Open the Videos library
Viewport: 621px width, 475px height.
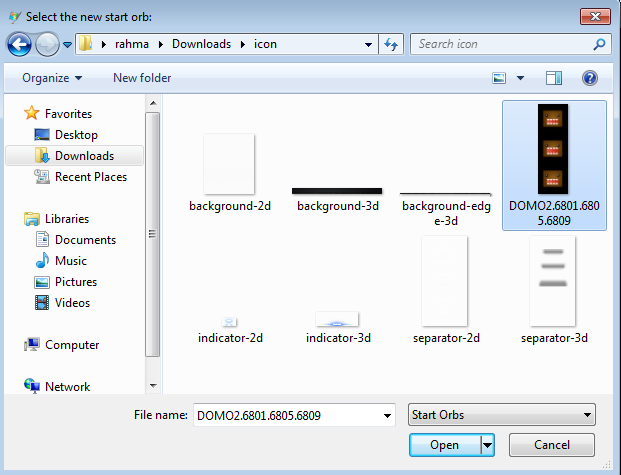(72, 303)
